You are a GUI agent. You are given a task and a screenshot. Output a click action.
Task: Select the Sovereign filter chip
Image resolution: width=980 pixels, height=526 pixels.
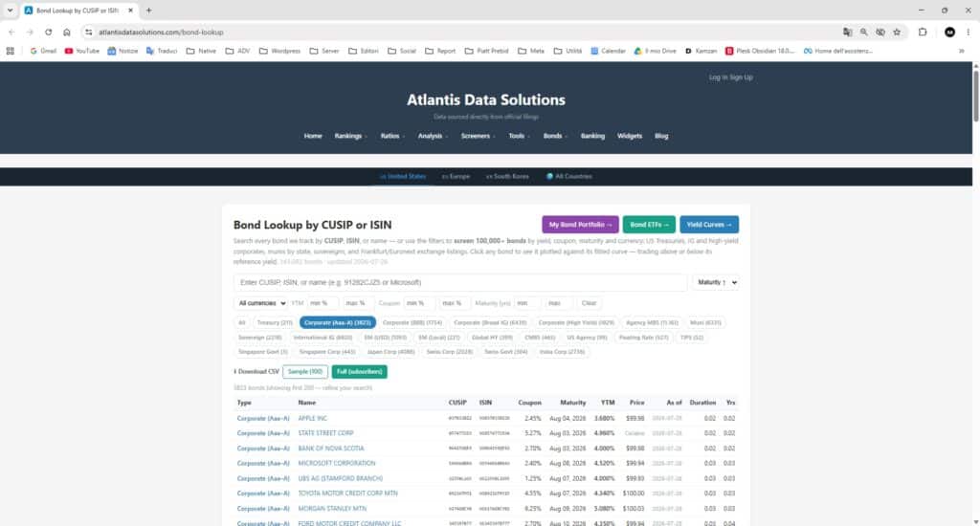click(x=260, y=338)
